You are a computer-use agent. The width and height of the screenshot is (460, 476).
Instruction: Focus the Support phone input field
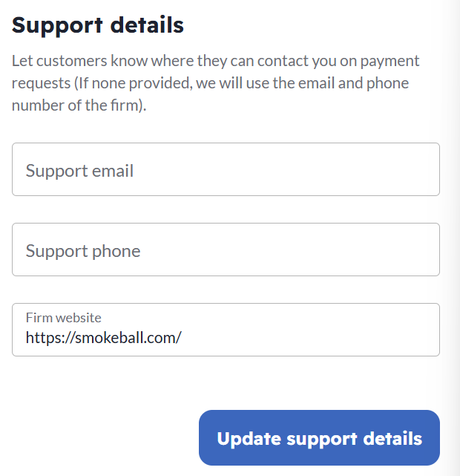pos(226,250)
